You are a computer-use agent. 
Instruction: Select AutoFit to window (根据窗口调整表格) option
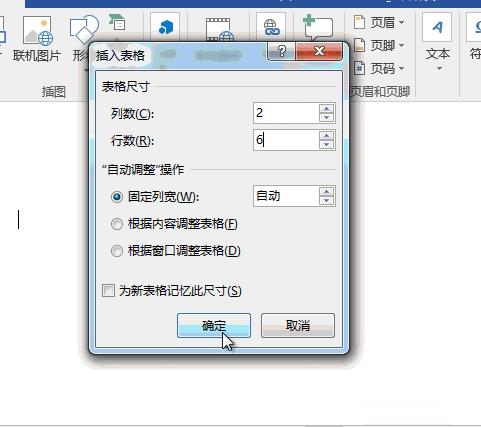point(176,251)
